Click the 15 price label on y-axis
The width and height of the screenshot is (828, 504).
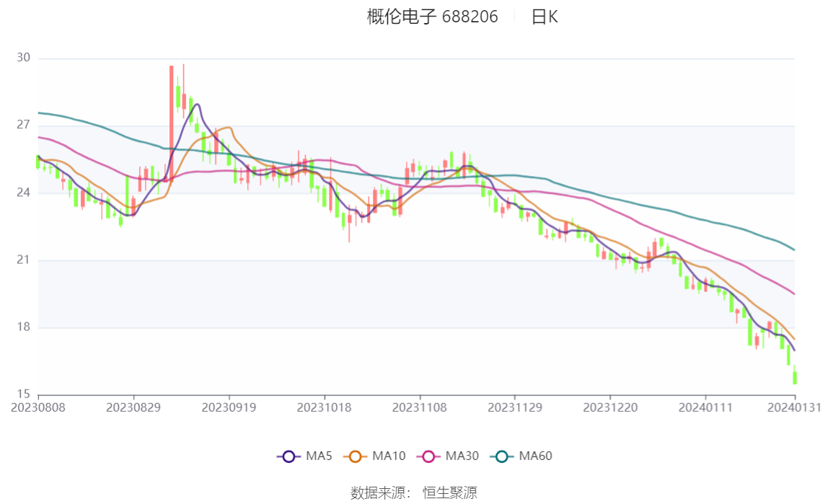(x=24, y=394)
